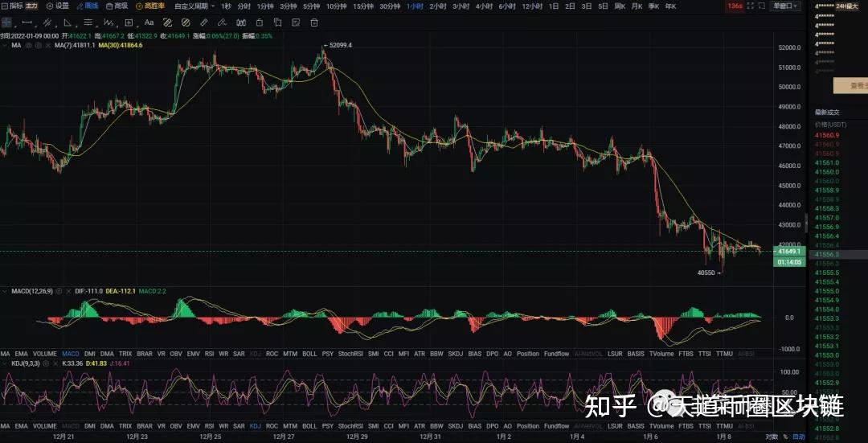Collapse the MACD pane chevron
The image size is (868, 443).
pos(5,291)
